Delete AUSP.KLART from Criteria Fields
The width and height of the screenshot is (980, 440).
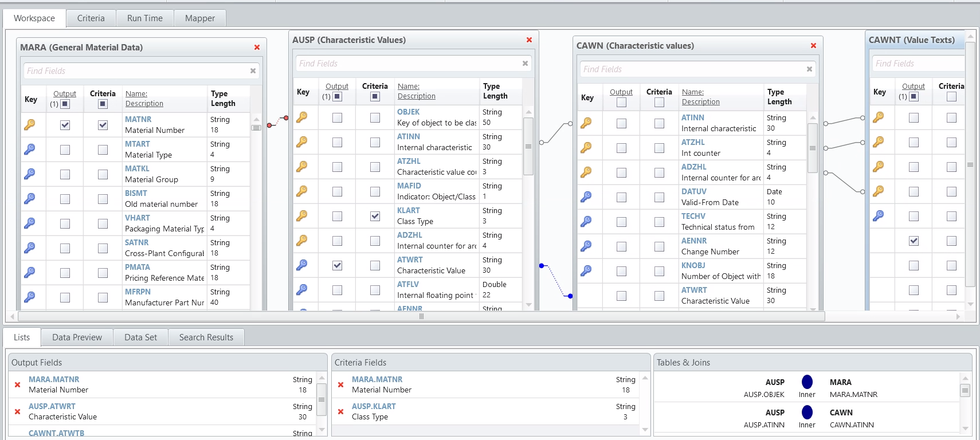pyautogui.click(x=340, y=411)
